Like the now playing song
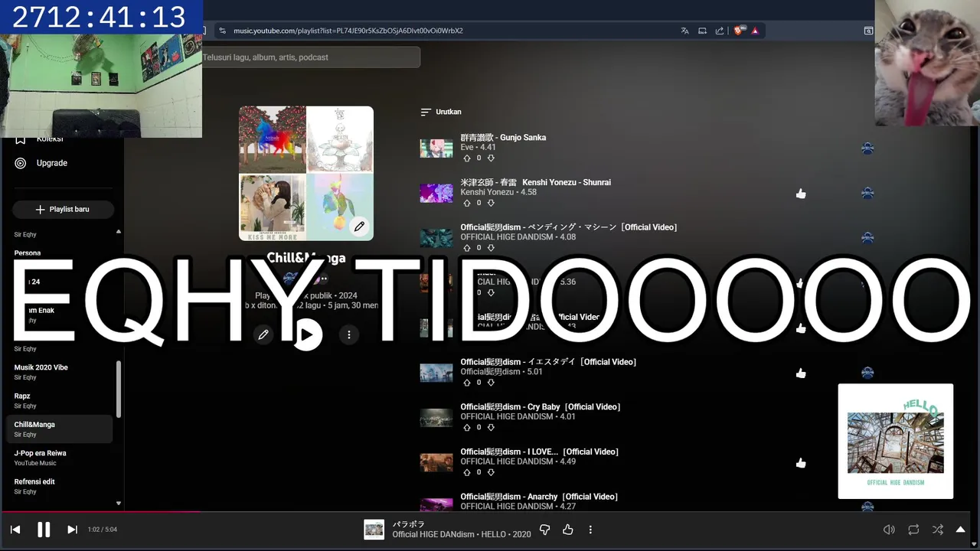 pyautogui.click(x=568, y=530)
